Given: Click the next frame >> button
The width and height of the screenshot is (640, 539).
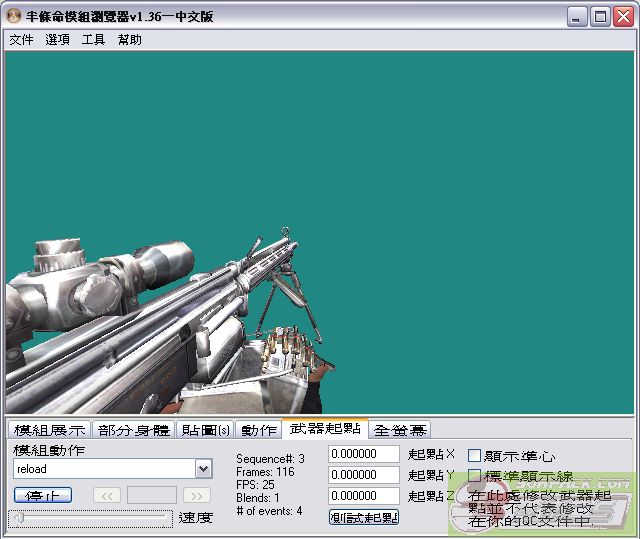Looking at the screenshot, I should [197, 495].
